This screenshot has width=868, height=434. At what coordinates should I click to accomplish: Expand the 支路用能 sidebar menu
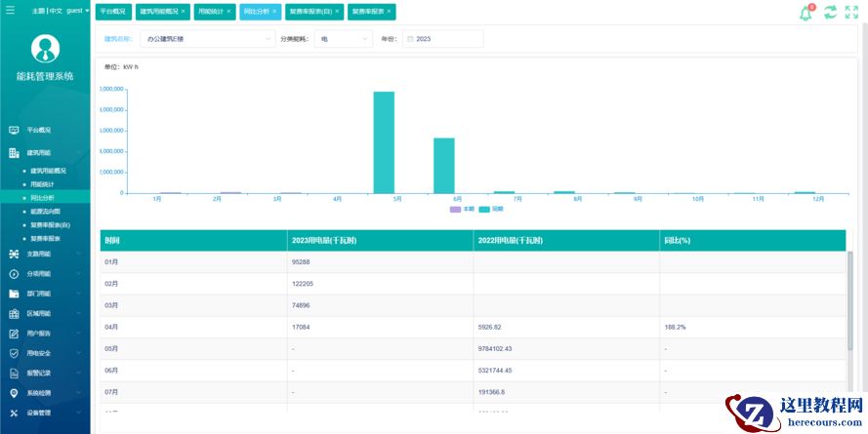(45, 254)
